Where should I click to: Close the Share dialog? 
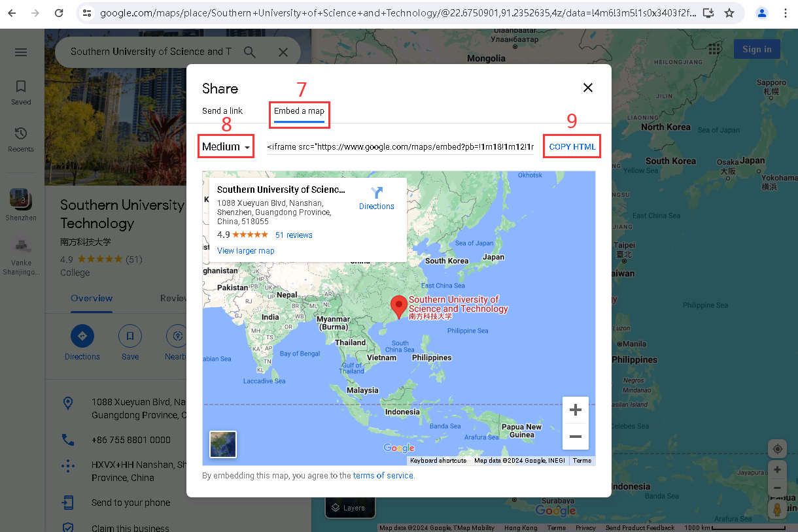[588, 88]
